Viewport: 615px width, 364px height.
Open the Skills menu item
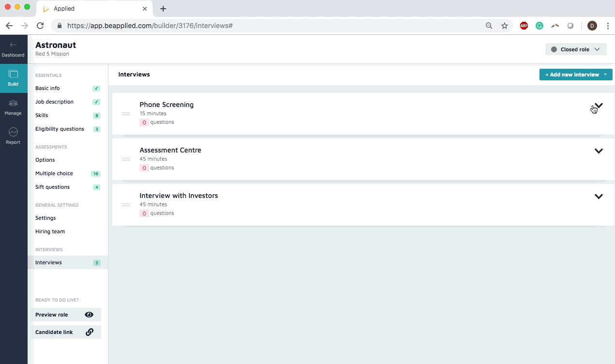[42, 116]
